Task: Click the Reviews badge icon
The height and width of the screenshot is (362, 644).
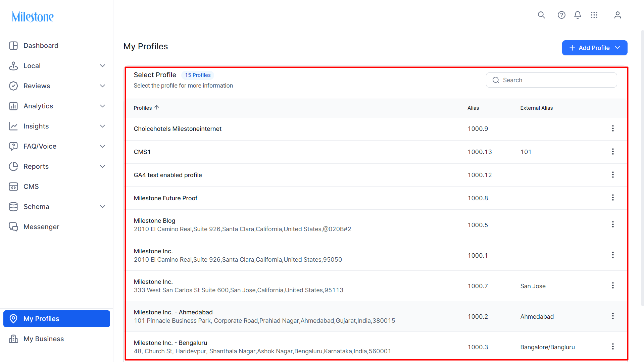Action: [13, 86]
